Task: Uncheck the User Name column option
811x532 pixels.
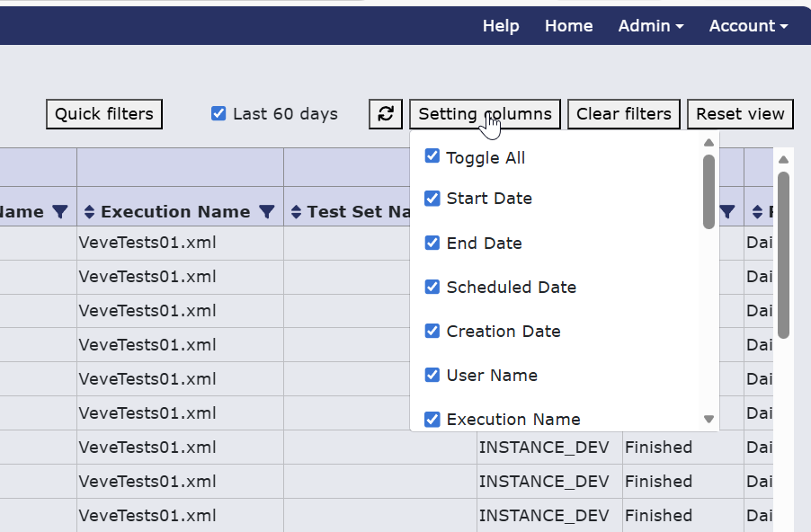Action: pos(432,375)
